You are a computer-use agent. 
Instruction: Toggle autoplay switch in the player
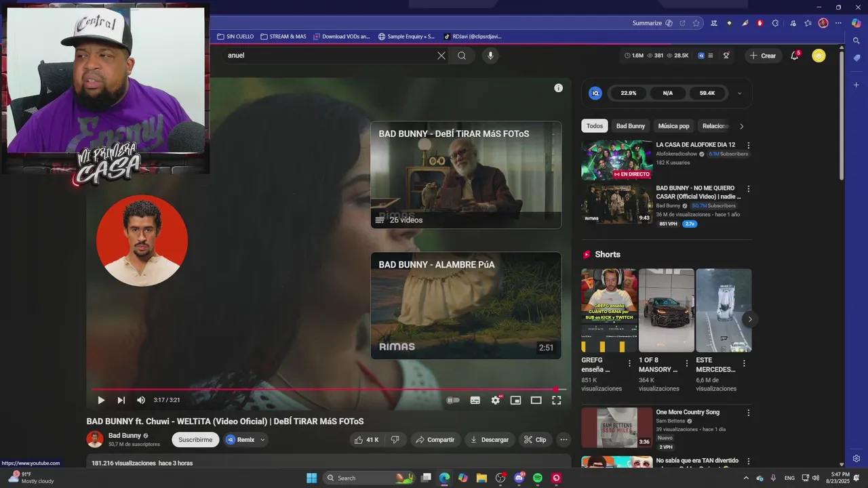pos(453,400)
